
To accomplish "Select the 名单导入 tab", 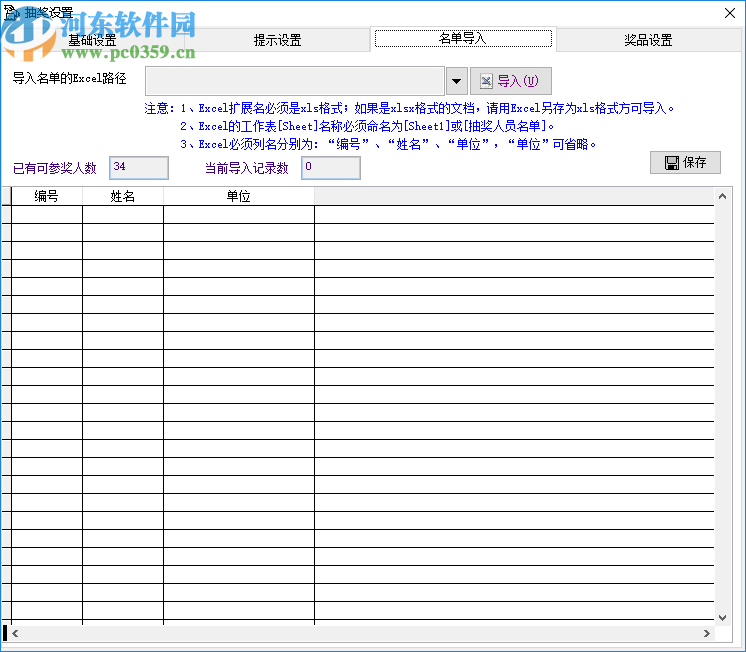I will pyautogui.click(x=463, y=39).
